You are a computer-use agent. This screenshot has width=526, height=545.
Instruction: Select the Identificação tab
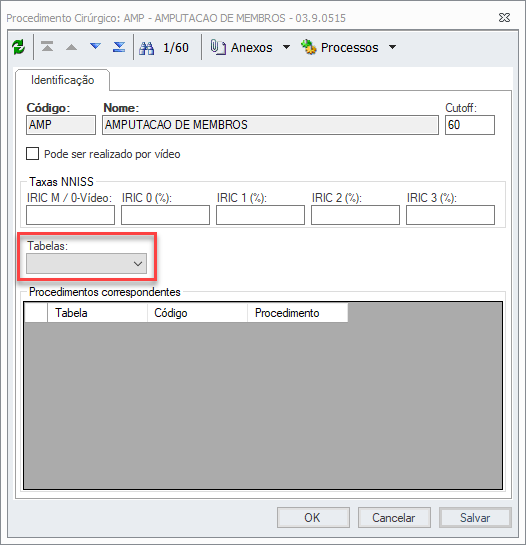pyautogui.click(x=63, y=80)
